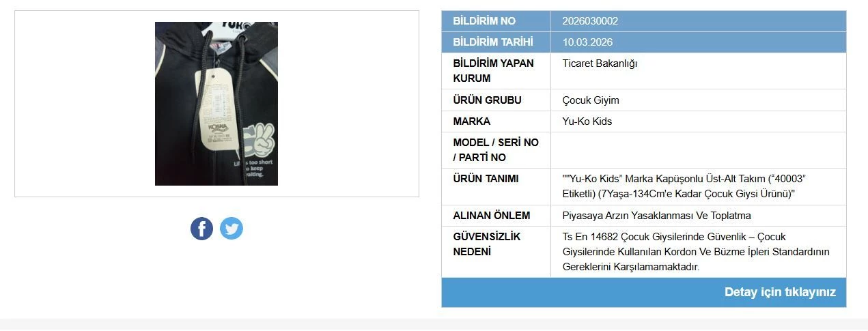
Task: Share the notice on Facebook
Action: point(201,229)
